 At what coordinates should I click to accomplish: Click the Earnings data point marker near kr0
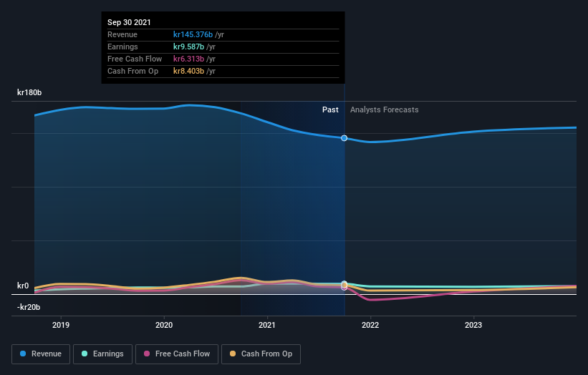(x=344, y=283)
